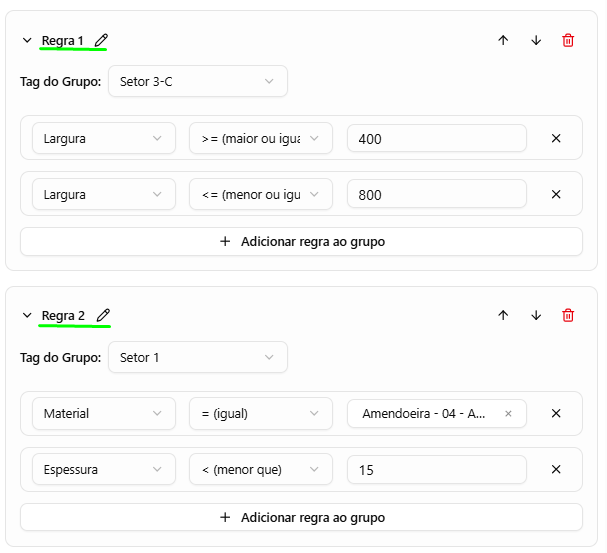
Task: Edit the Regra 1 name with pencil icon
Action: (101, 40)
